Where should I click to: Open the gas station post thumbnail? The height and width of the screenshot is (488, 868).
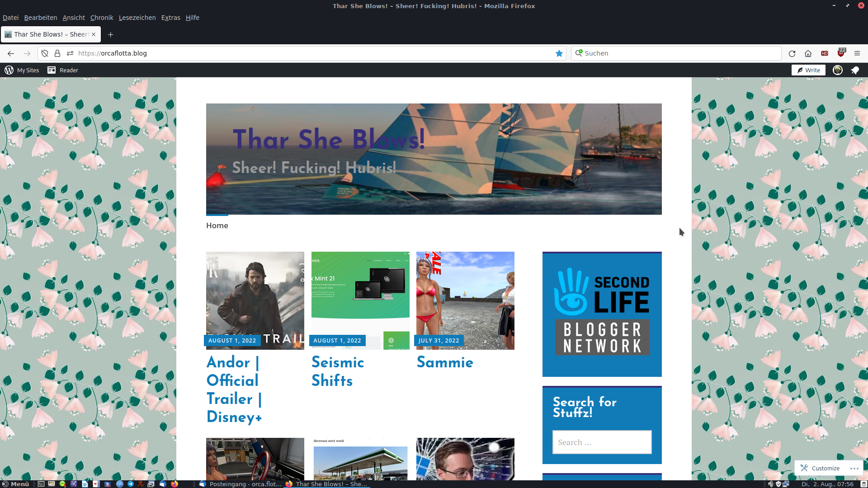click(x=360, y=459)
